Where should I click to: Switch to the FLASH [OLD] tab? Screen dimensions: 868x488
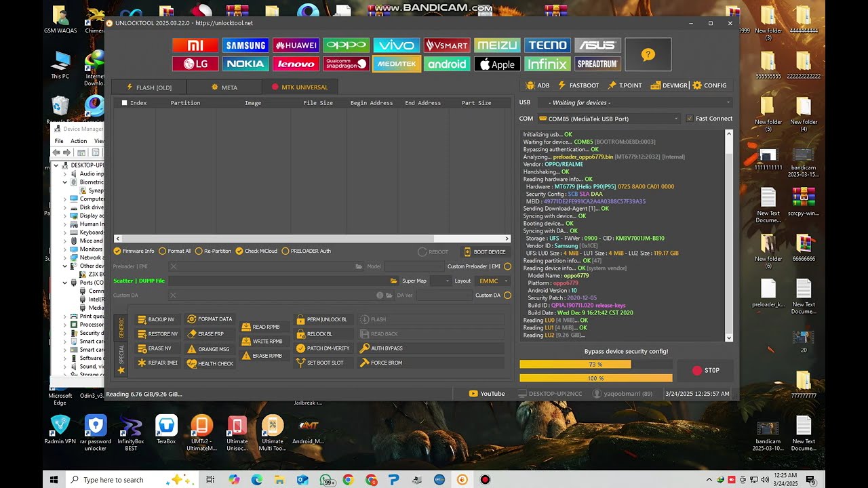tap(149, 87)
